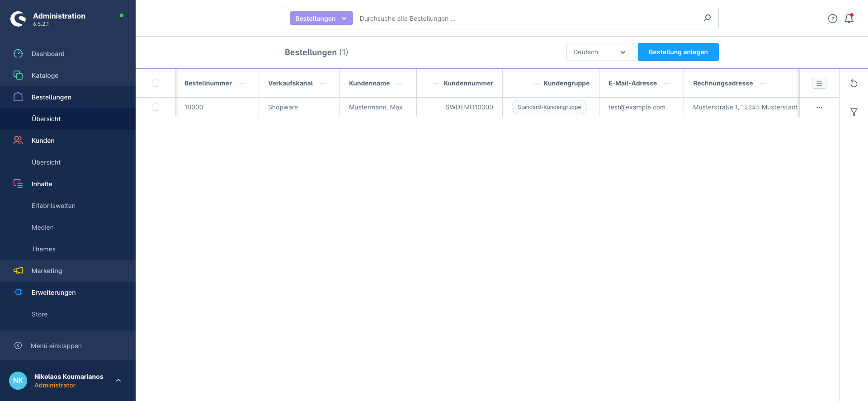
Task: Open the notifications bell
Action: [849, 19]
